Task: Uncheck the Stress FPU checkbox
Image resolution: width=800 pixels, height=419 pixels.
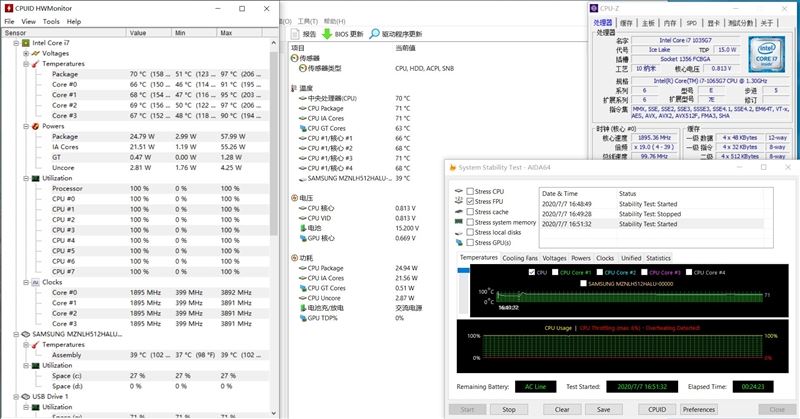Action: coord(470,201)
